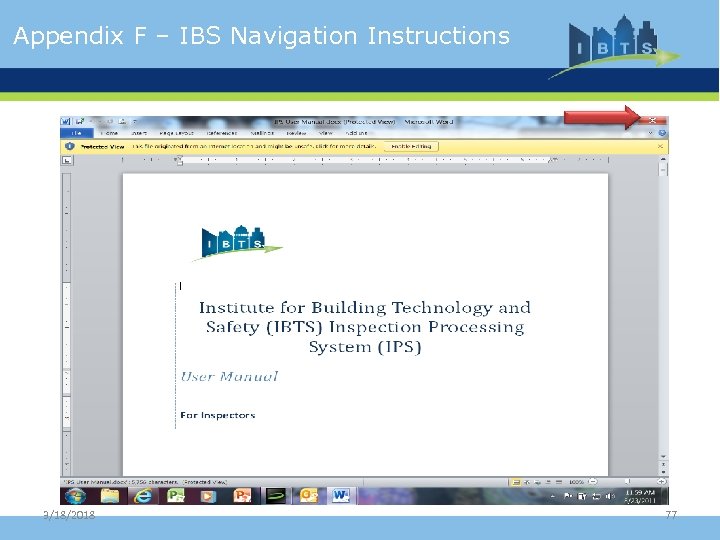Launch Internet Explorer from the taskbar
Screen dimensions: 720x540
[142, 496]
